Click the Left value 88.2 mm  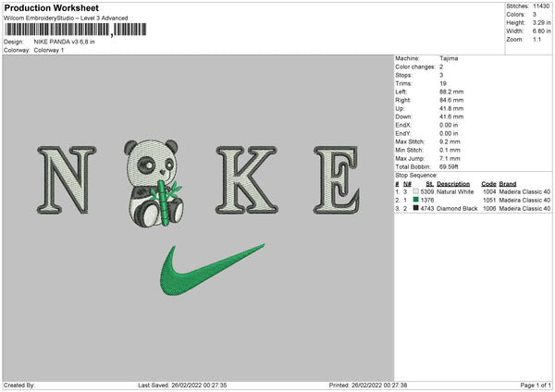coord(451,92)
